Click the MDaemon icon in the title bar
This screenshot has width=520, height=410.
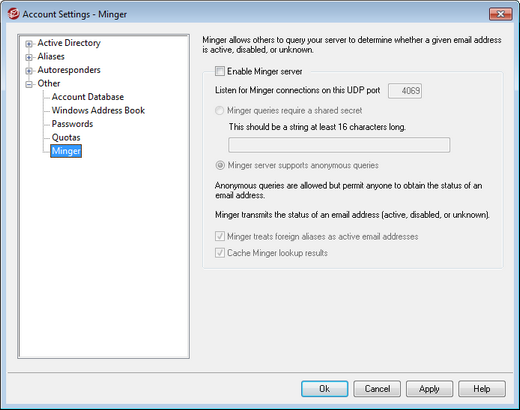13,14
